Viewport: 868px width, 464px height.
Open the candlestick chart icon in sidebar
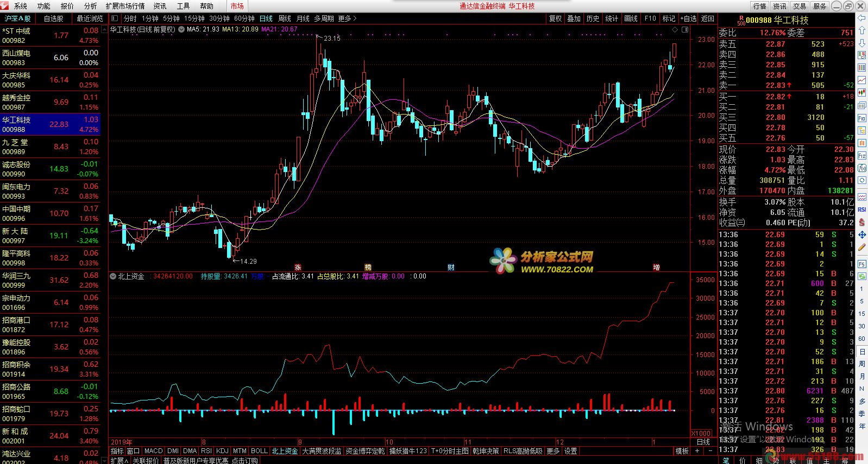pos(861,93)
